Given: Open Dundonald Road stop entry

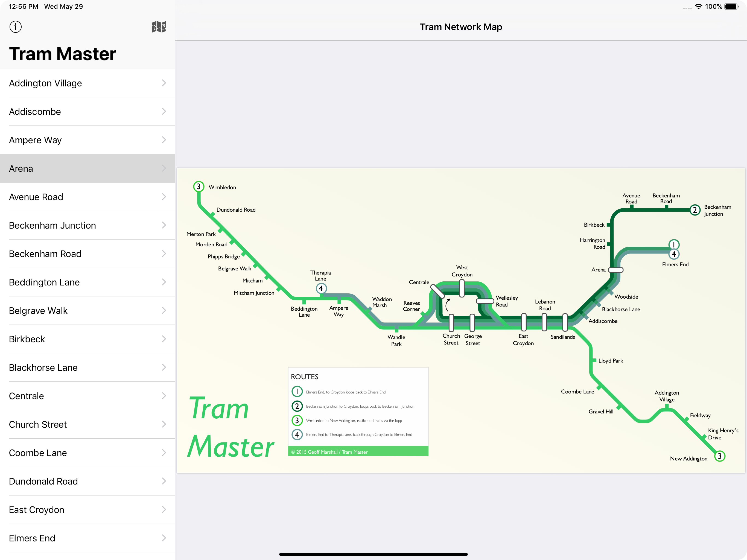Looking at the screenshot, I should click(87, 481).
